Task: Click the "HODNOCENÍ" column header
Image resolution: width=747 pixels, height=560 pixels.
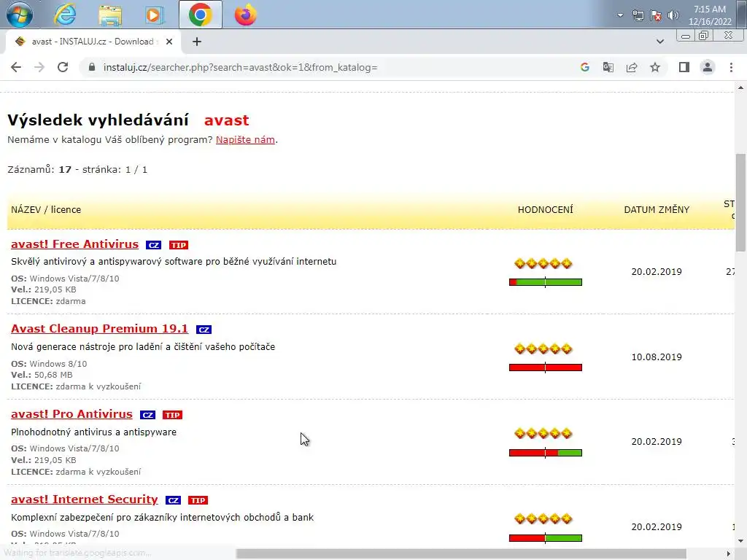Action: (x=546, y=209)
